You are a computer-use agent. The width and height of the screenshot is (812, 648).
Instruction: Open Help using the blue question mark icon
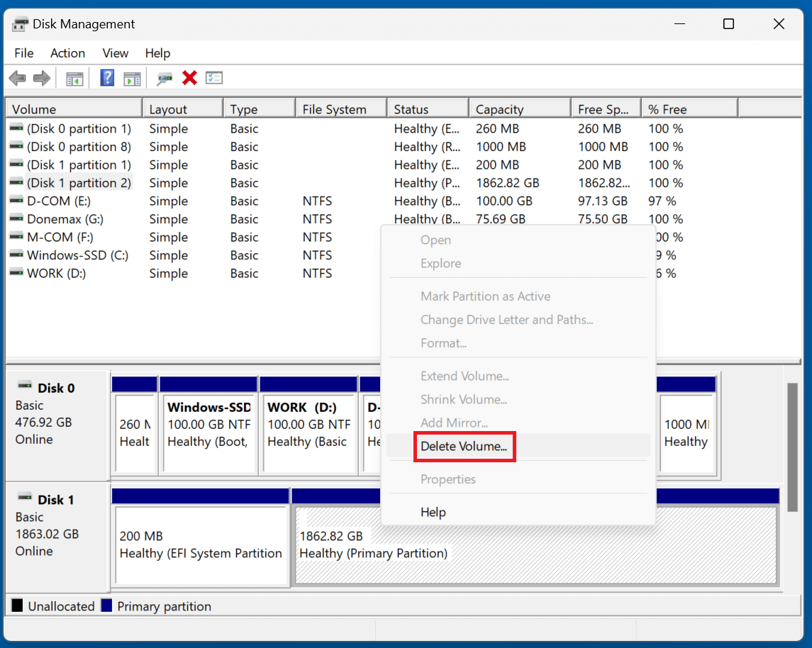106,78
